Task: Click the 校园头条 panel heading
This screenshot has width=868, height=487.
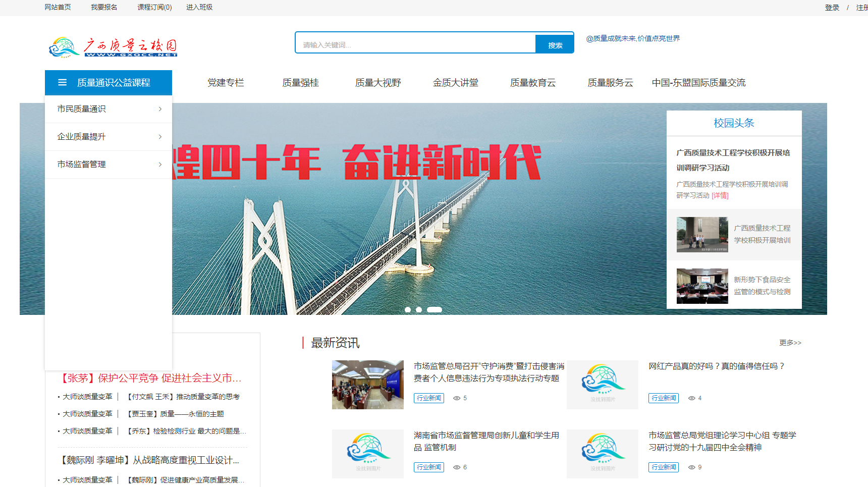Action: point(734,123)
